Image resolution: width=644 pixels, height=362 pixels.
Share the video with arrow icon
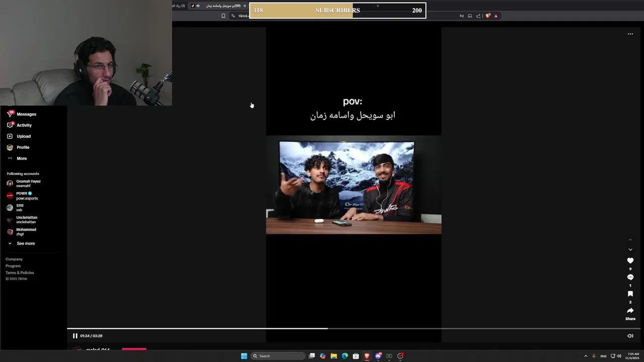630,310
